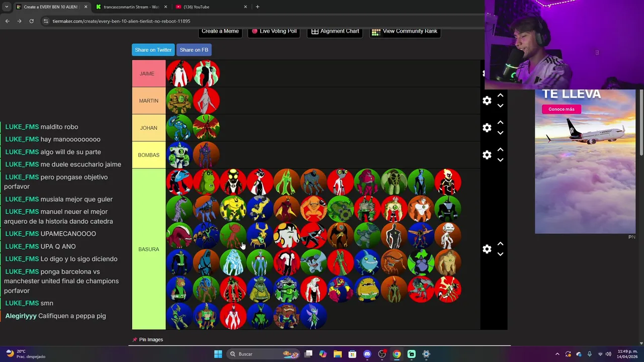The image size is (644, 362).
Task: Select second alien image in BOMBAS tier
Action: 206,155
